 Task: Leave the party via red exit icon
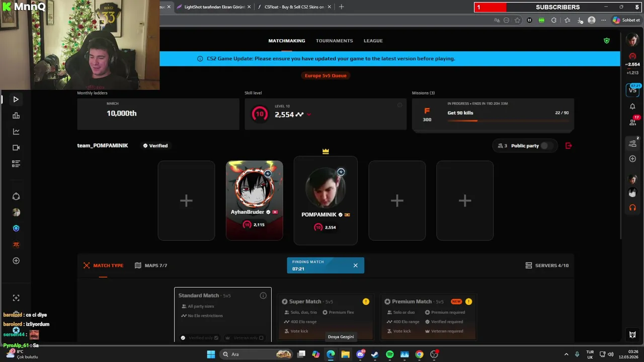(x=569, y=146)
